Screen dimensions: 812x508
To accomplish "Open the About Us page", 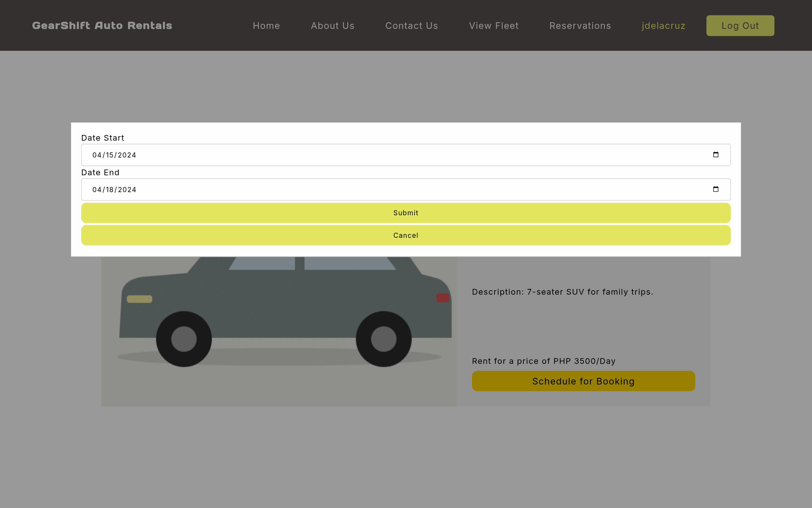I will pyautogui.click(x=332, y=25).
